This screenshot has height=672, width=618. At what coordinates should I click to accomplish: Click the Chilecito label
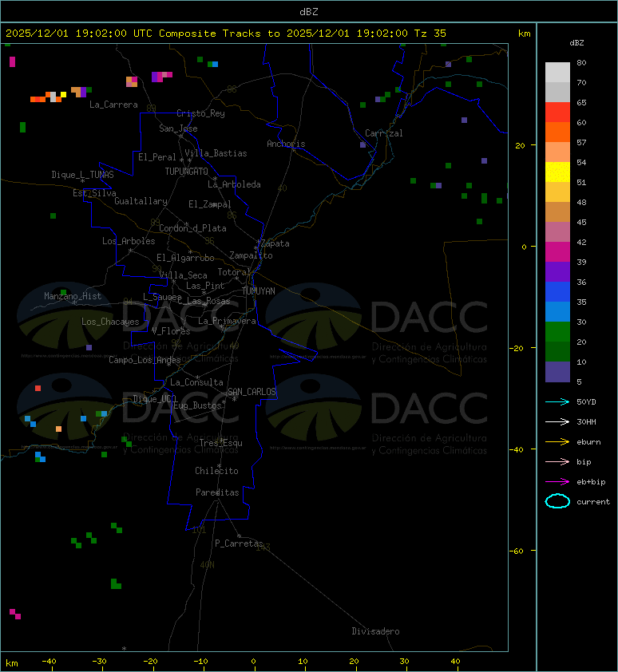(x=216, y=471)
